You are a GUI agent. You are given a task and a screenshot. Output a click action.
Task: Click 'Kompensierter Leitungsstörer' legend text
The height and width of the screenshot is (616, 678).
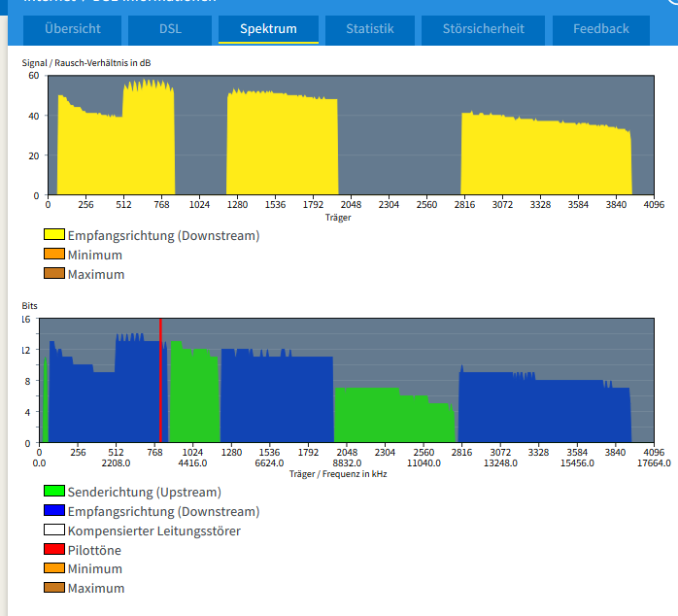pos(153,531)
